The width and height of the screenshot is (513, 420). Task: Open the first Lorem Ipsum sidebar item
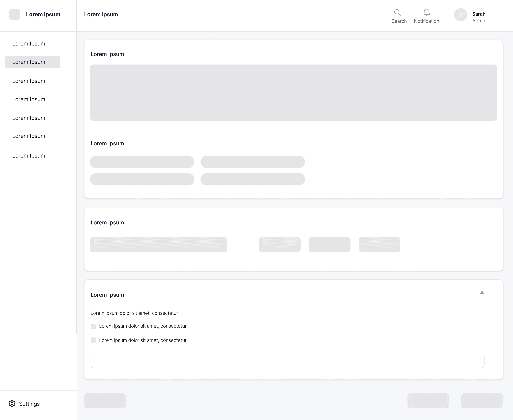[29, 44]
